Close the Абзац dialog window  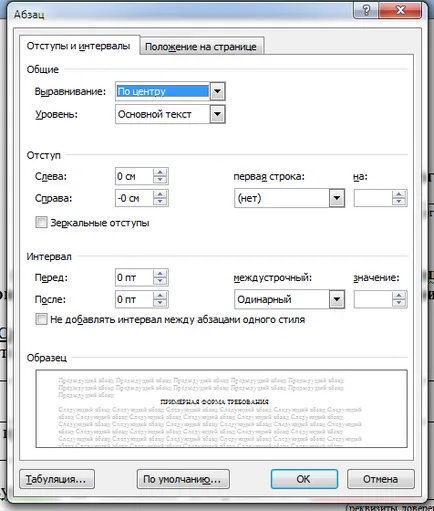[400, 11]
